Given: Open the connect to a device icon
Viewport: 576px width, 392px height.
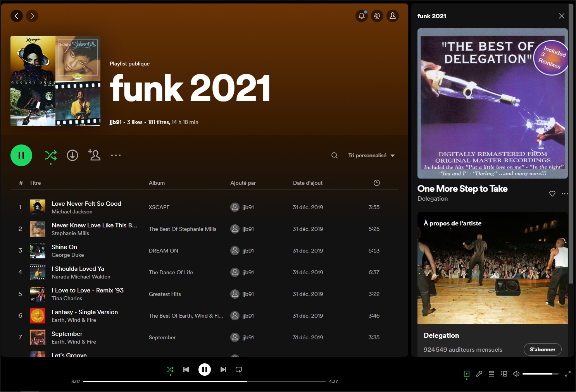Looking at the screenshot, I should point(504,374).
